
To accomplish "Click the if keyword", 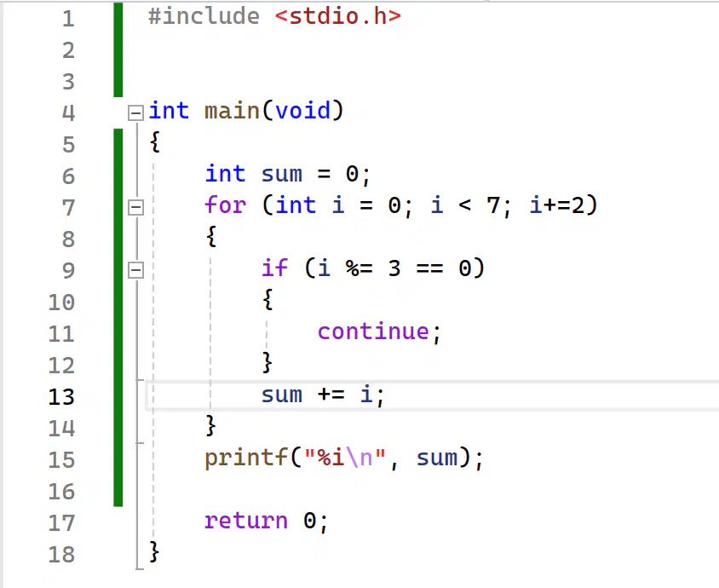I will click(274, 268).
